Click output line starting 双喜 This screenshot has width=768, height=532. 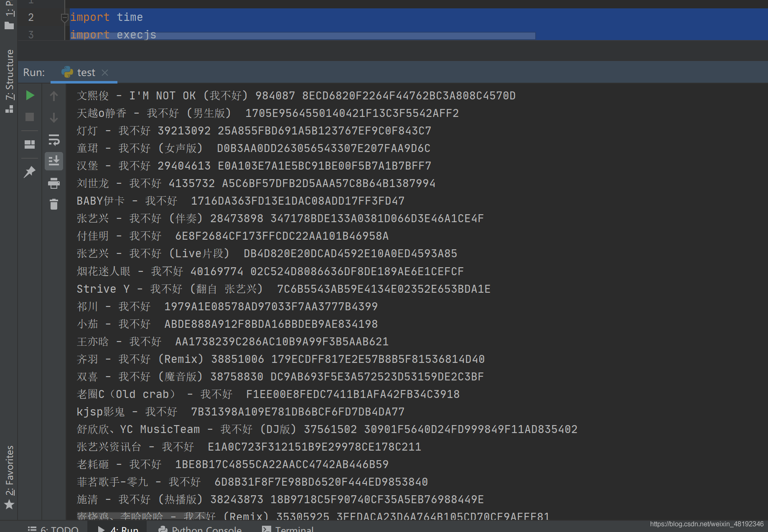point(280,377)
